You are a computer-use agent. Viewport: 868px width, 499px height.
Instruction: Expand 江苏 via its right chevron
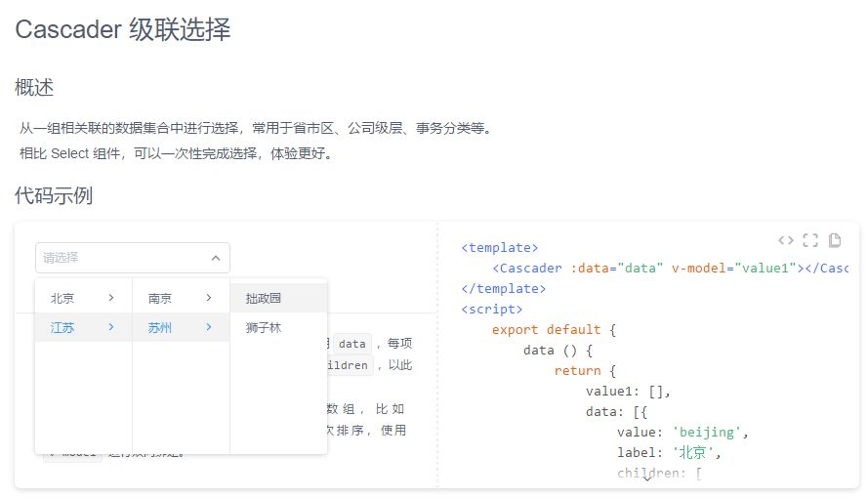[x=111, y=327]
